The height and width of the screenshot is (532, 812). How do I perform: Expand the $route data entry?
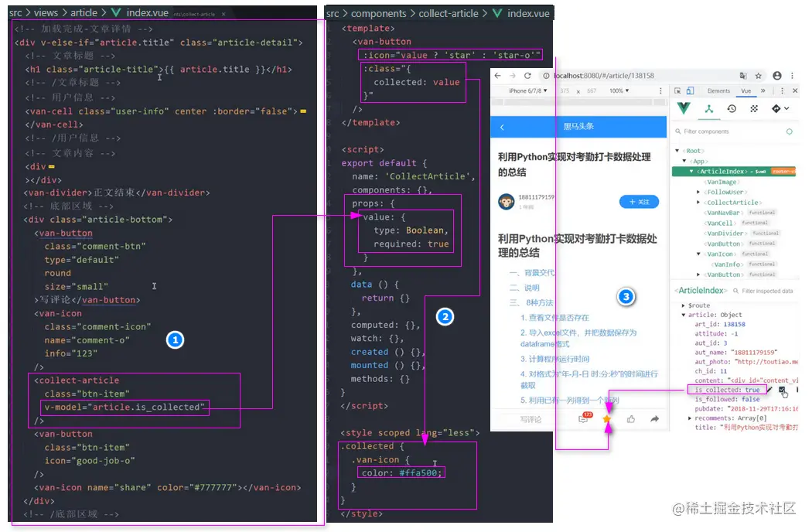click(x=684, y=305)
